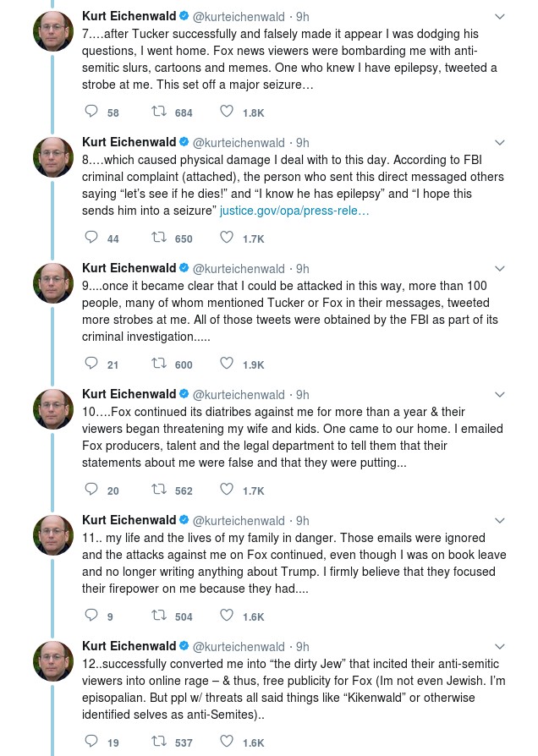Open the justice.gov press release link

coord(294,211)
